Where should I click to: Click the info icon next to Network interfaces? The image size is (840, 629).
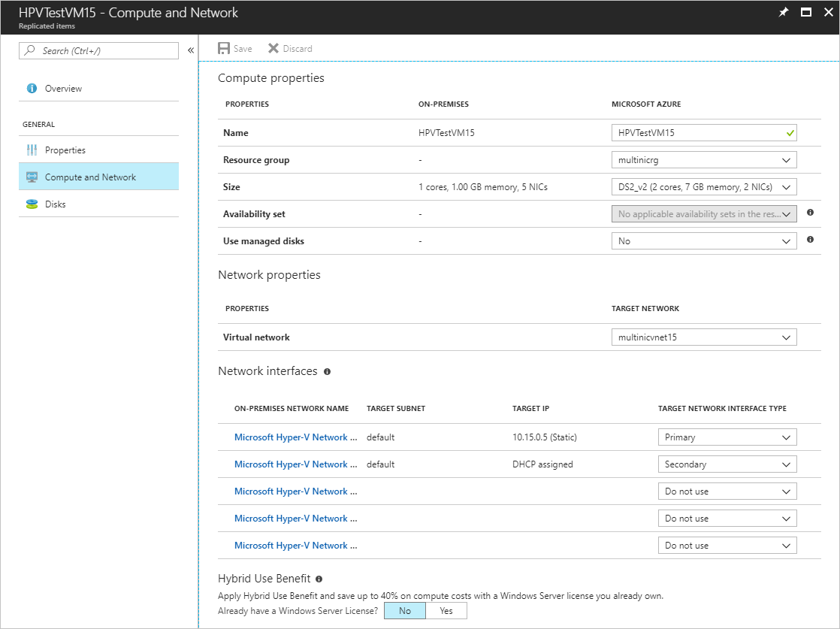327,371
